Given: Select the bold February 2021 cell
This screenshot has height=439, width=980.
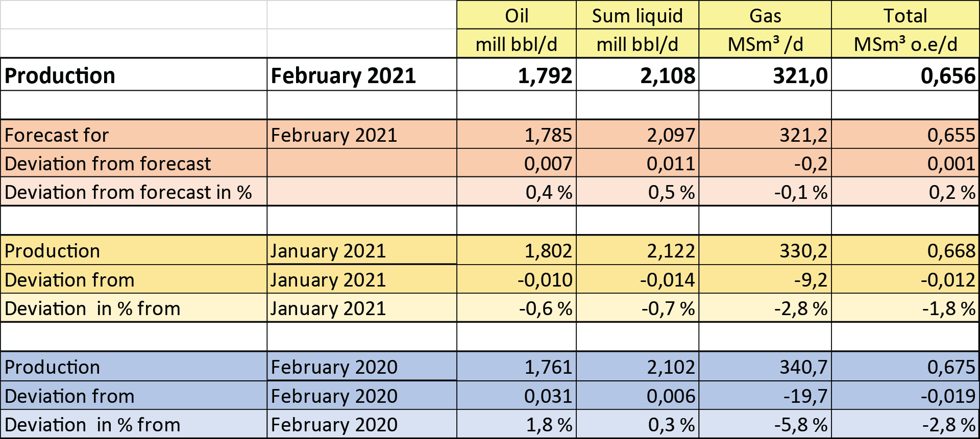Looking at the screenshot, I should tap(362, 75).
